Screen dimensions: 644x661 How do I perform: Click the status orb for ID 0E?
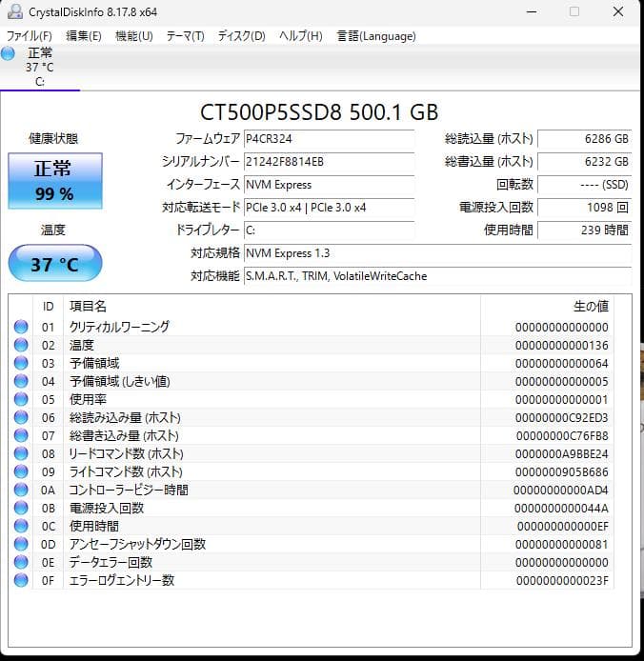[21, 562]
